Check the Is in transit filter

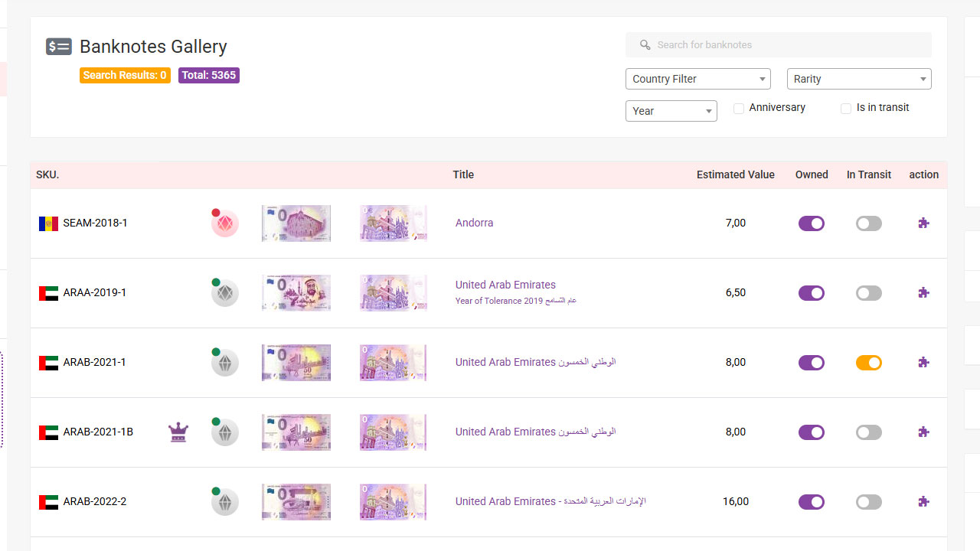846,109
